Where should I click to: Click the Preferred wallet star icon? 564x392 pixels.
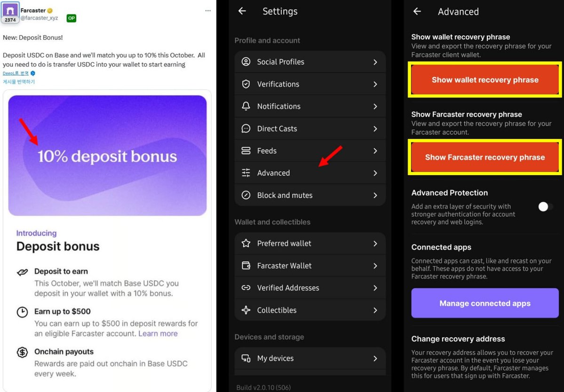pyautogui.click(x=246, y=243)
